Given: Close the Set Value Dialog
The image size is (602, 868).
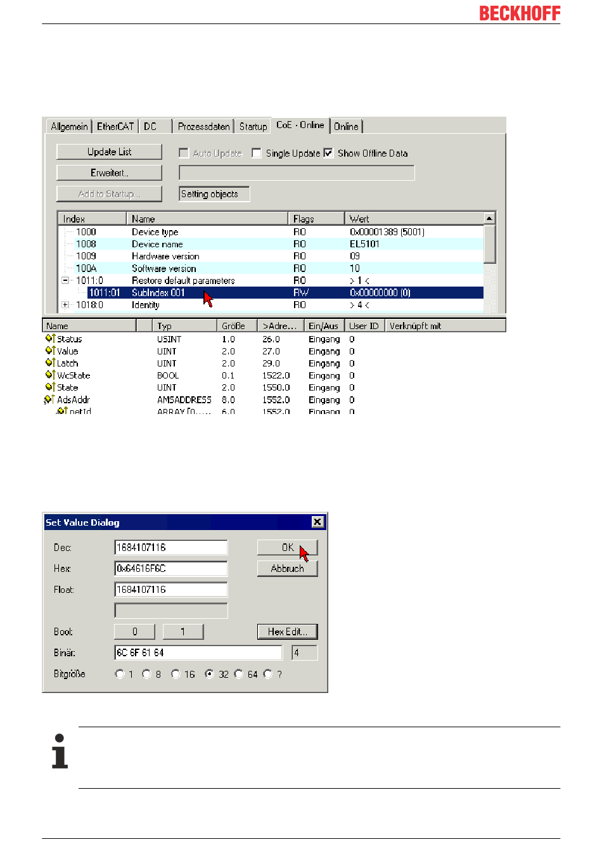Looking at the screenshot, I should [x=317, y=522].
